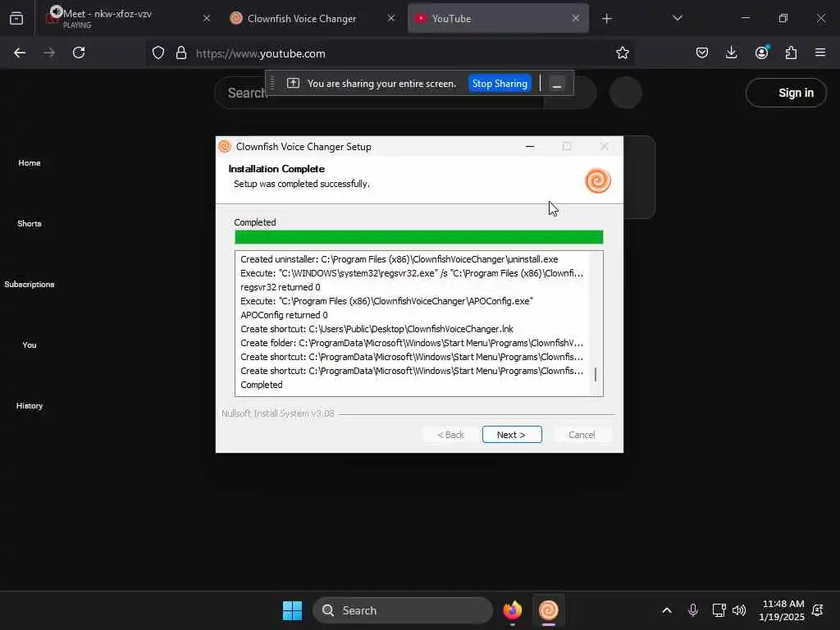
Task: Click the browser forward arrow
Action: (49, 52)
